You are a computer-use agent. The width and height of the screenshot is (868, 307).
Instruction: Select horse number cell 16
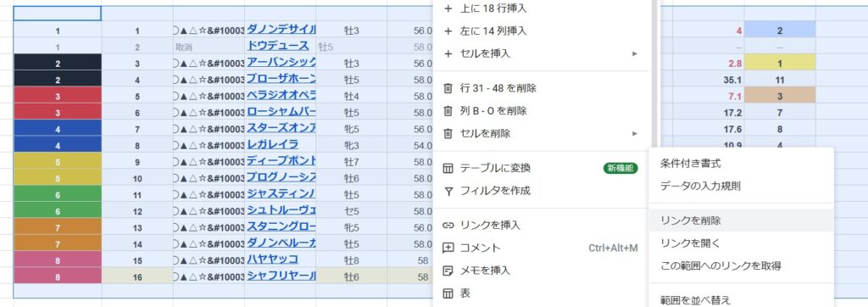tap(137, 276)
